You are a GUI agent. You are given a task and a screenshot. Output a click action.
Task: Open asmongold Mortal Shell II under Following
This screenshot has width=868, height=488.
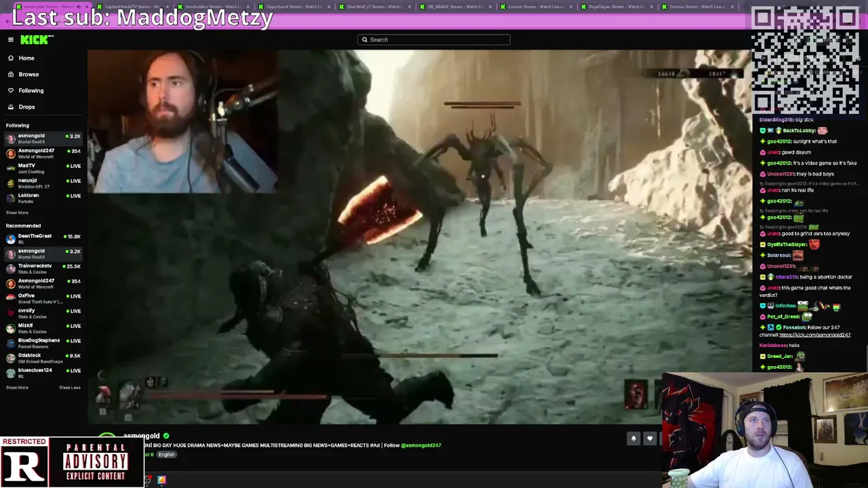pyautogui.click(x=43, y=139)
